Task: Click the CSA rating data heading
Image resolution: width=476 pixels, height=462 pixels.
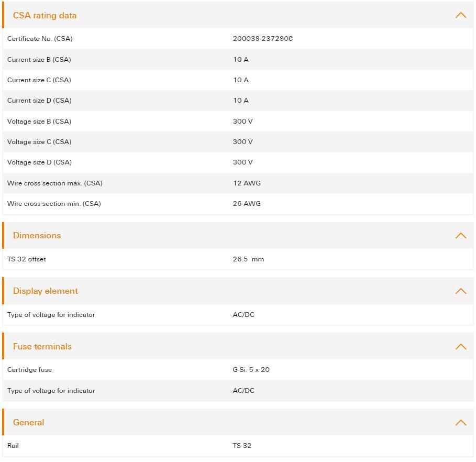Action: pyautogui.click(x=45, y=15)
